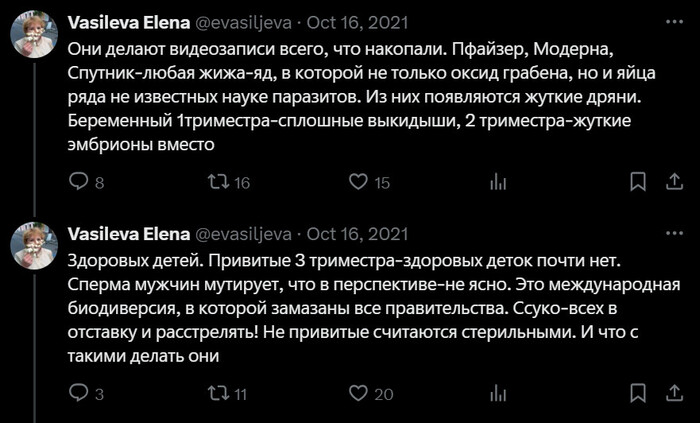Open Vasileva Elena's name on first tweet
The width and height of the screenshot is (700, 423).
pyautogui.click(x=128, y=22)
